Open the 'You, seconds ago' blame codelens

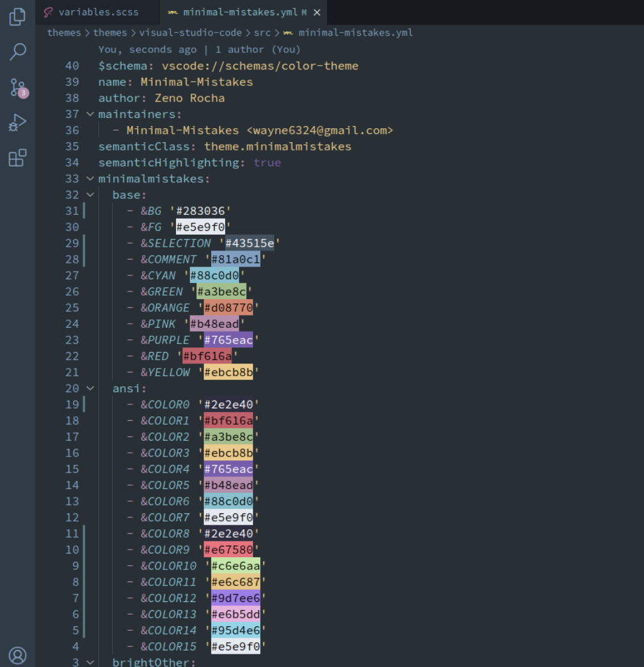tap(200, 49)
